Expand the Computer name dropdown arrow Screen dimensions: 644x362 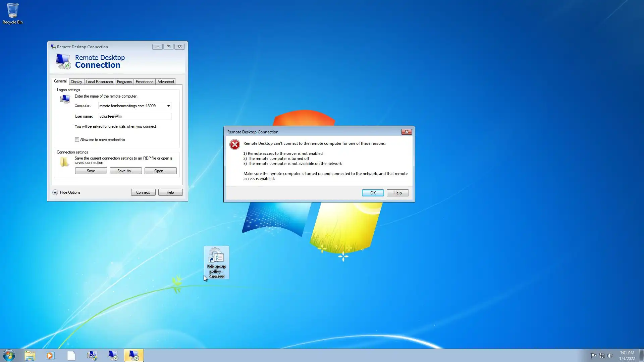[x=168, y=106]
